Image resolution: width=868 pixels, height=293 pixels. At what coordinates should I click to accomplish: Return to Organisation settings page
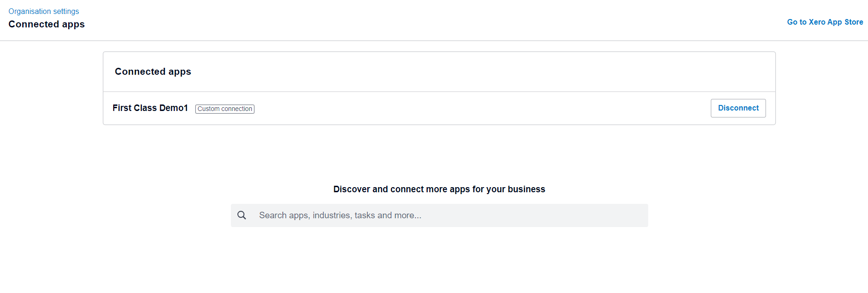[44, 11]
